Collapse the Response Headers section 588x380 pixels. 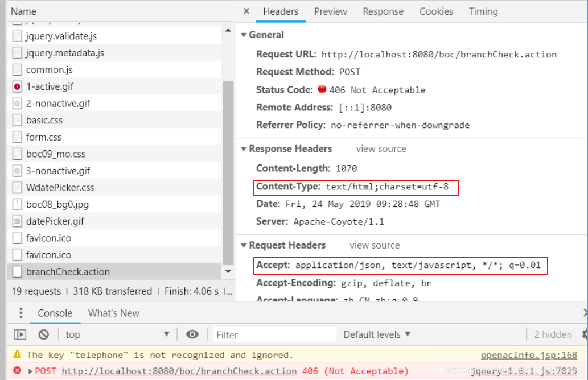244,148
